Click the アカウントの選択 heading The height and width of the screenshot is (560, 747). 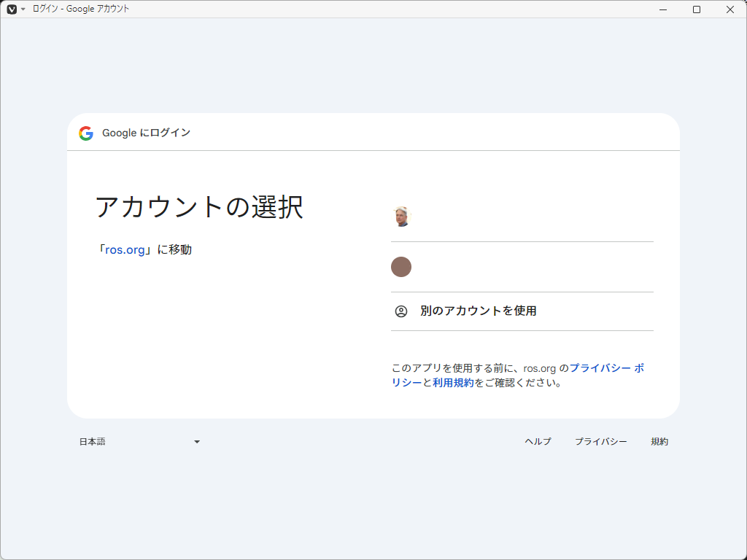199,207
